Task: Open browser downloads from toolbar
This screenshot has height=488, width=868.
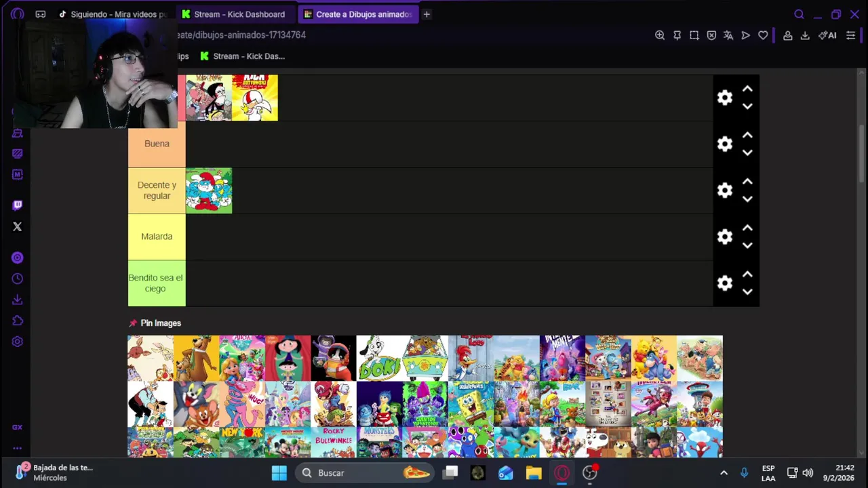Action: pyautogui.click(x=805, y=35)
